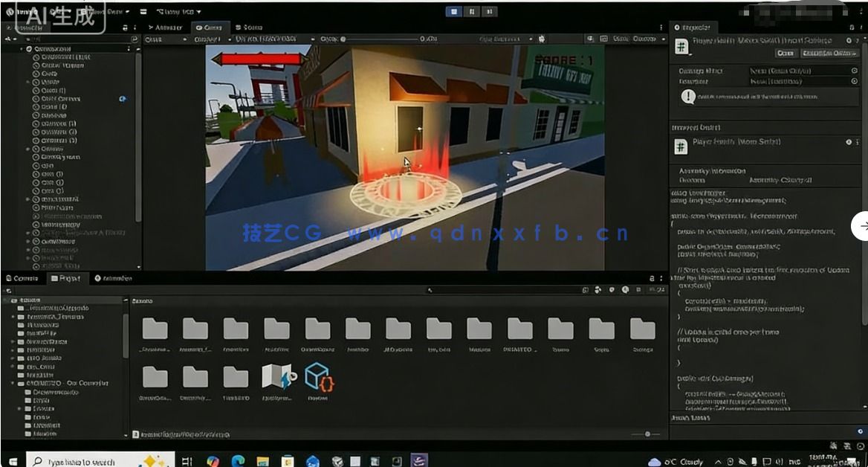Viewport: 868px width, 467px height.
Task: Click the Execution Order button in the Inspector
Action: (x=829, y=53)
